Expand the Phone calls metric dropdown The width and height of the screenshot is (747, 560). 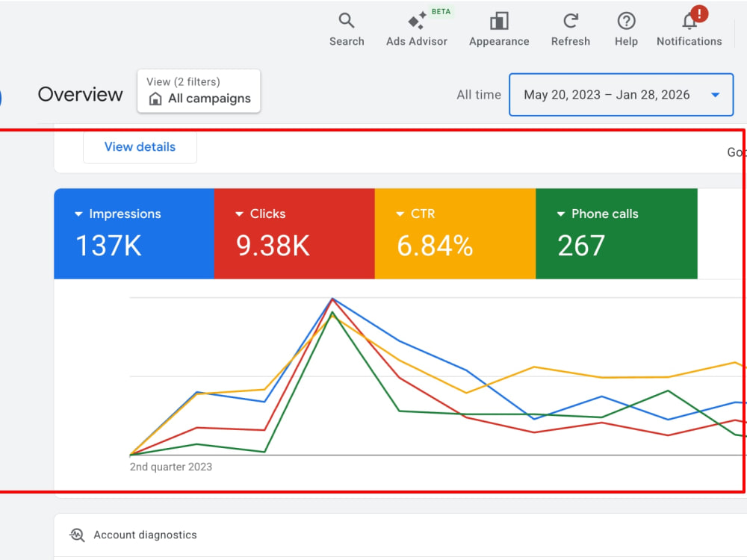tap(561, 214)
